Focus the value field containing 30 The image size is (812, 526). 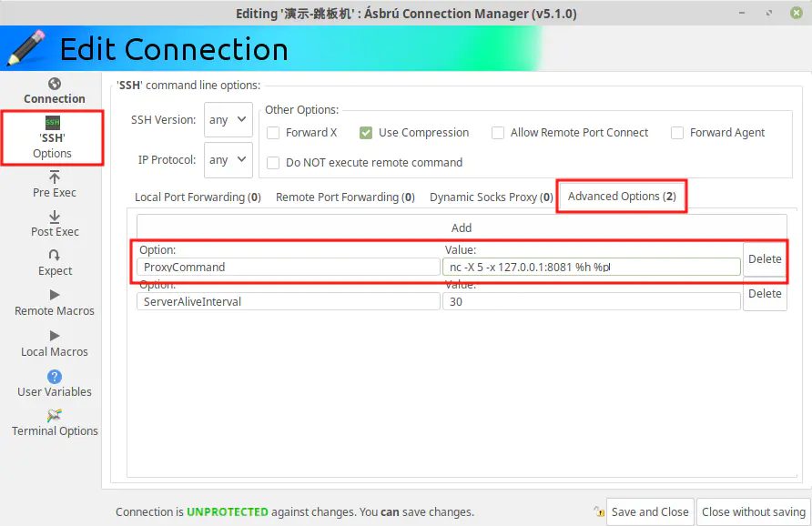pos(592,302)
